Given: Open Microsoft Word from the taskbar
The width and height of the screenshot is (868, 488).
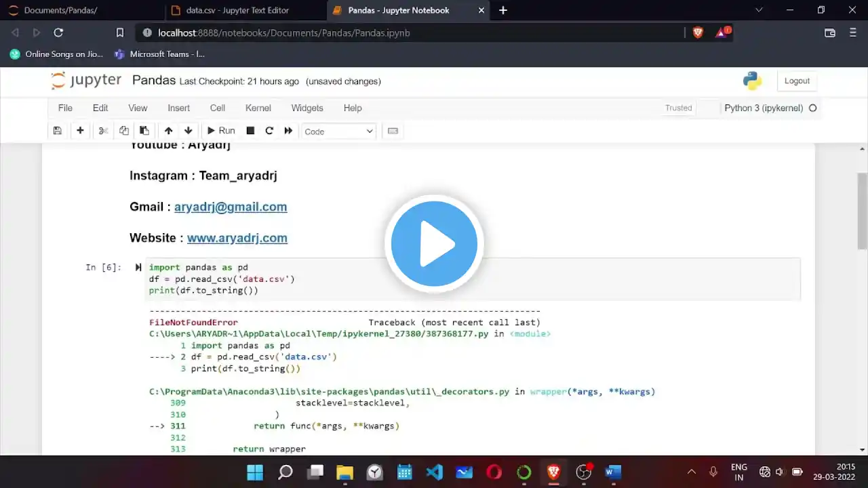Looking at the screenshot, I should coord(613,472).
